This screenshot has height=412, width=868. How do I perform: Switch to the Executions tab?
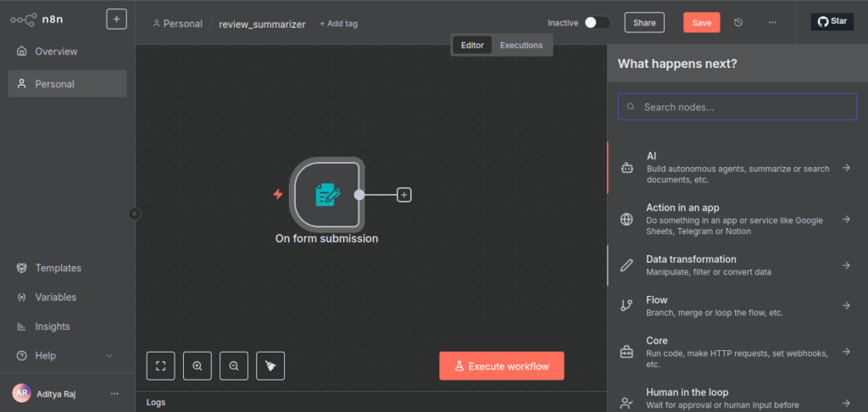(520, 45)
